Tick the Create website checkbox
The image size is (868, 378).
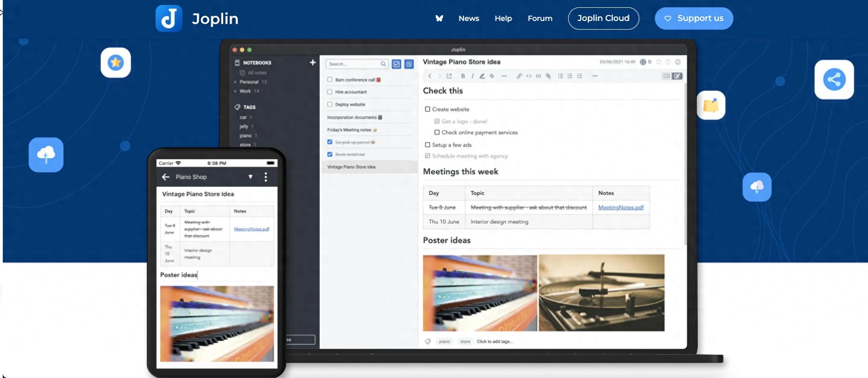point(428,109)
